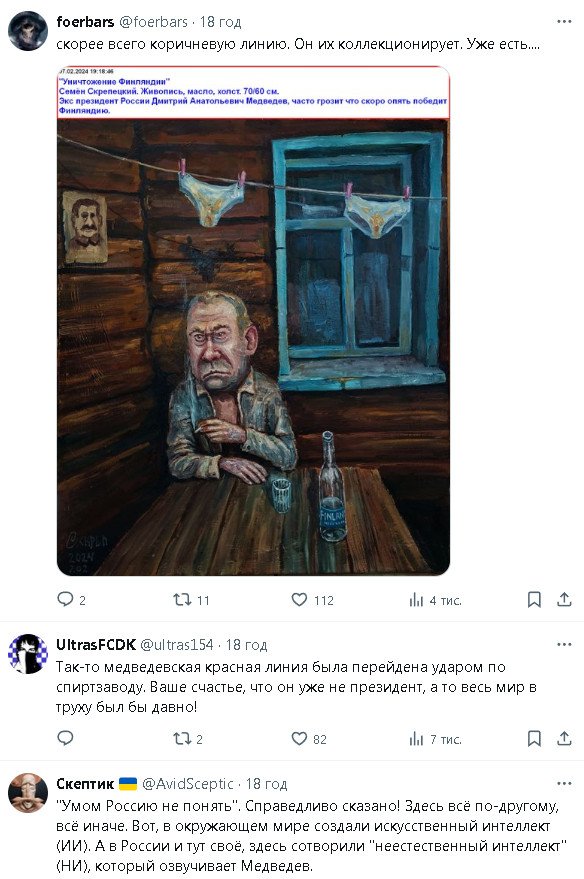The image size is (584, 879).
Task: Bookmark the UltrasFCDK post
Action: [x=534, y=738]
